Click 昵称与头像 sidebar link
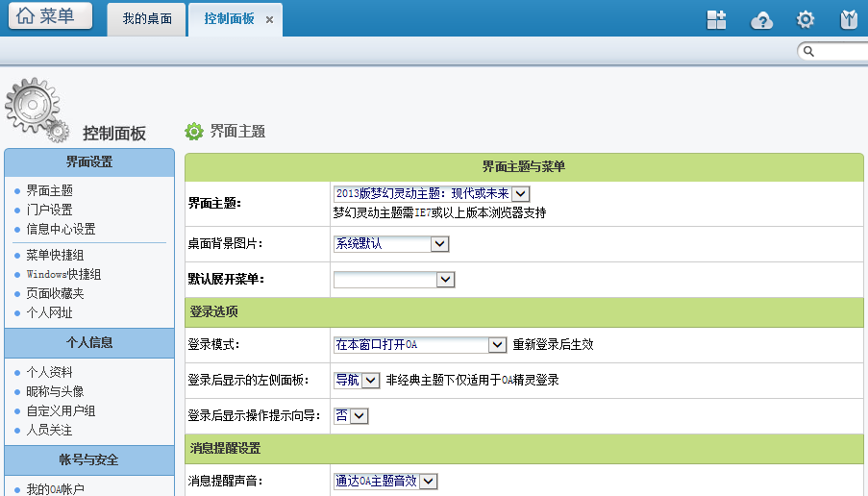 point(55,391)
